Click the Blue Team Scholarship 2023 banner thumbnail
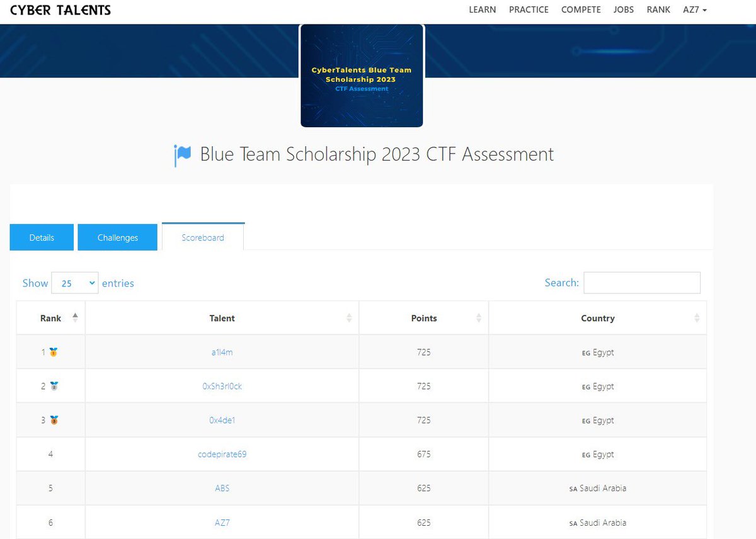The height and width of the screenshot is (539, 756). (x=362, y=76)
